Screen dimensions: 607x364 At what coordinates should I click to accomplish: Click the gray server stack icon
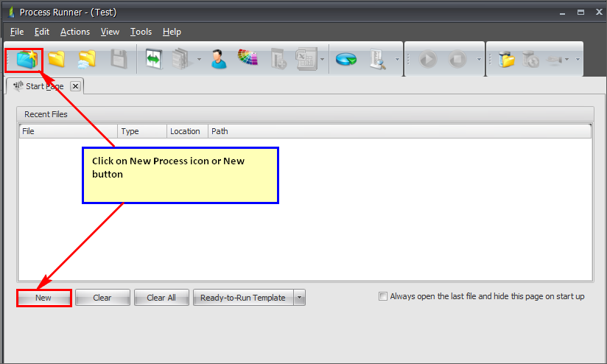[x=181, y=59]
